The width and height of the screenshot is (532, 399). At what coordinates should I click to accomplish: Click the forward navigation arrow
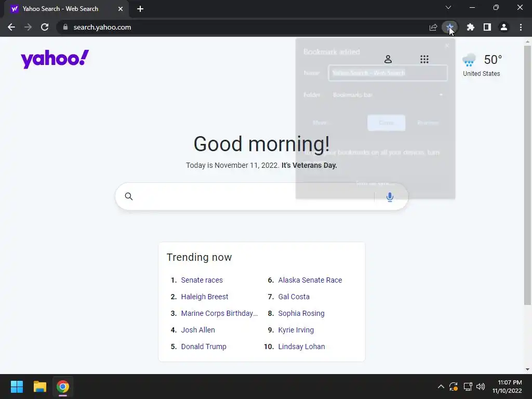28,27
